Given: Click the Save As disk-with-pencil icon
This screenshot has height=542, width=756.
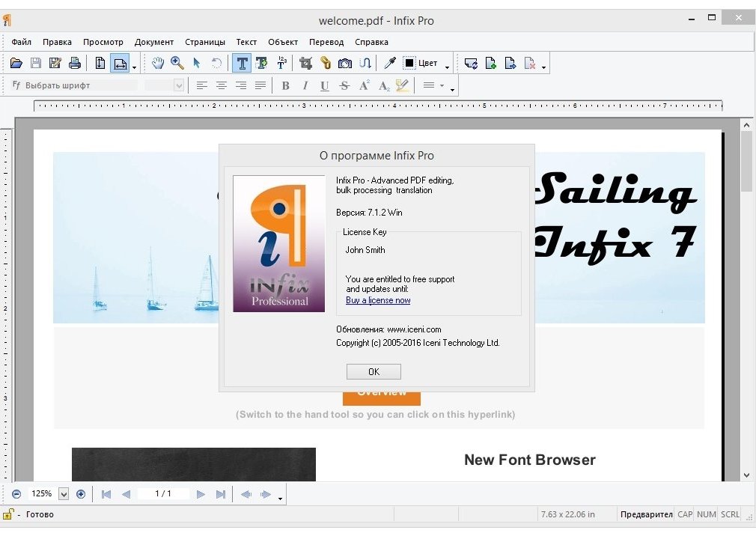Looking at the screenshot, I should [x=55, y=63].
